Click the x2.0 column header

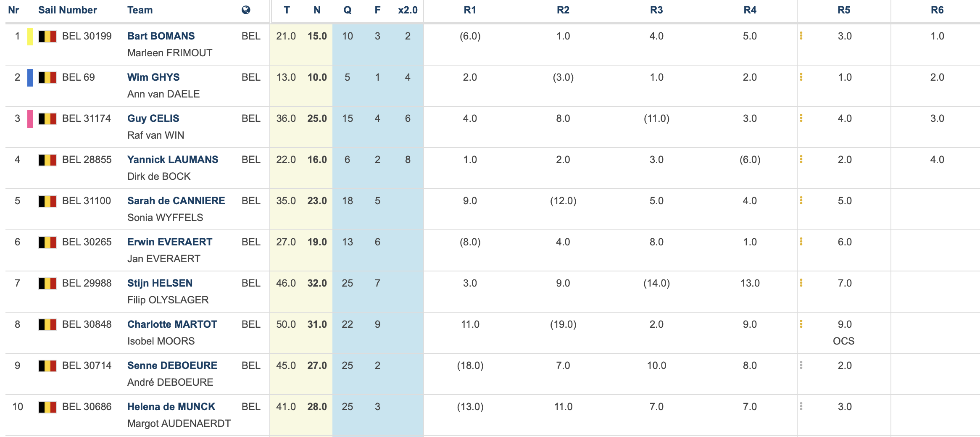coord(408,10)
